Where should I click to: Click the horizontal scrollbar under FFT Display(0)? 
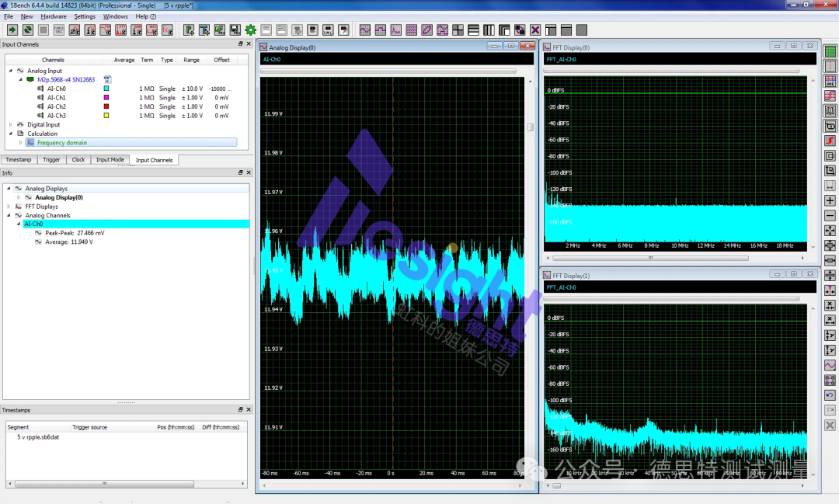coord(651,258)
